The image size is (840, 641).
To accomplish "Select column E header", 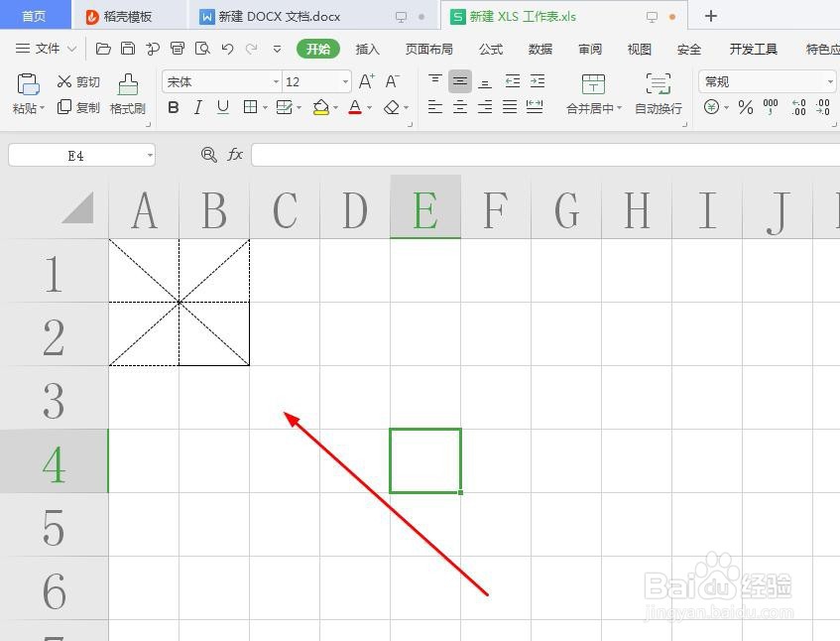I will [425, 206].
